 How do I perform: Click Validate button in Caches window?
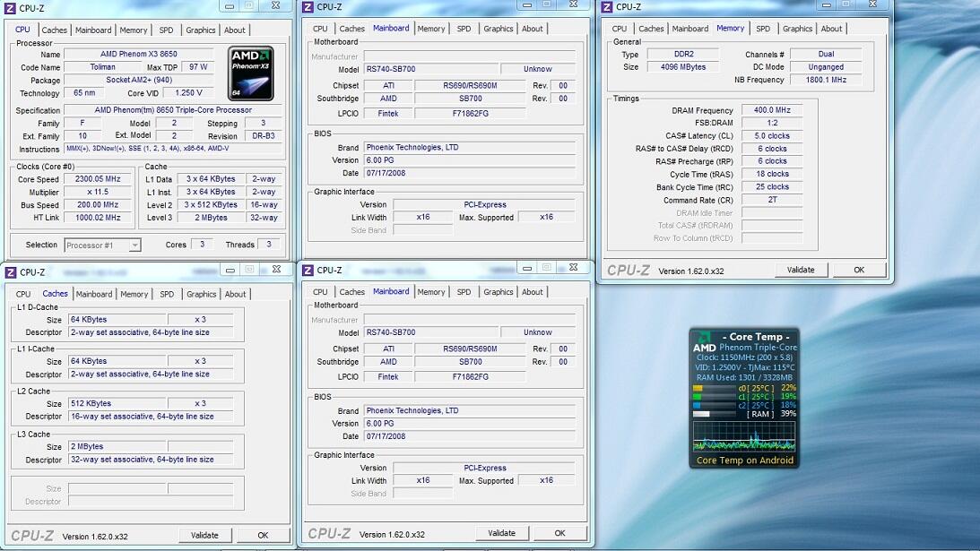tap(204, 536)
